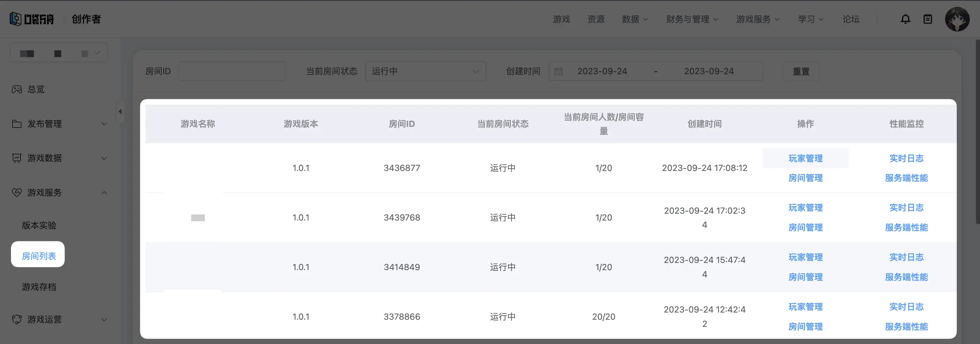Open 玩家管理 for room 3436877

pos(805,158)
